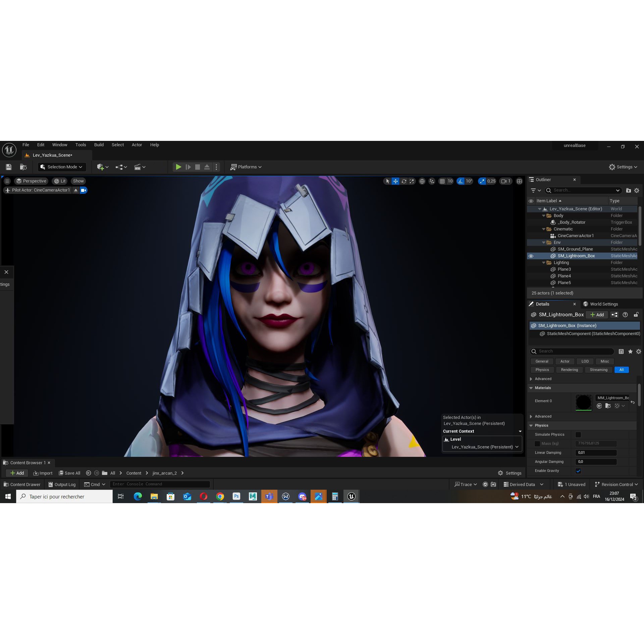This screenshot has height=644, width=644.
Task: Open the Content Drawer button
Action: coord(22,485)
